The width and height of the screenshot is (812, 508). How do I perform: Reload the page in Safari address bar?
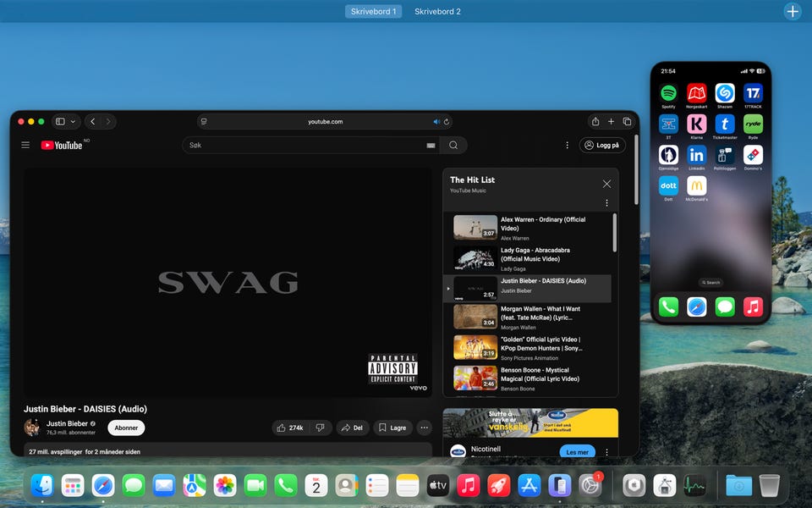447,122
